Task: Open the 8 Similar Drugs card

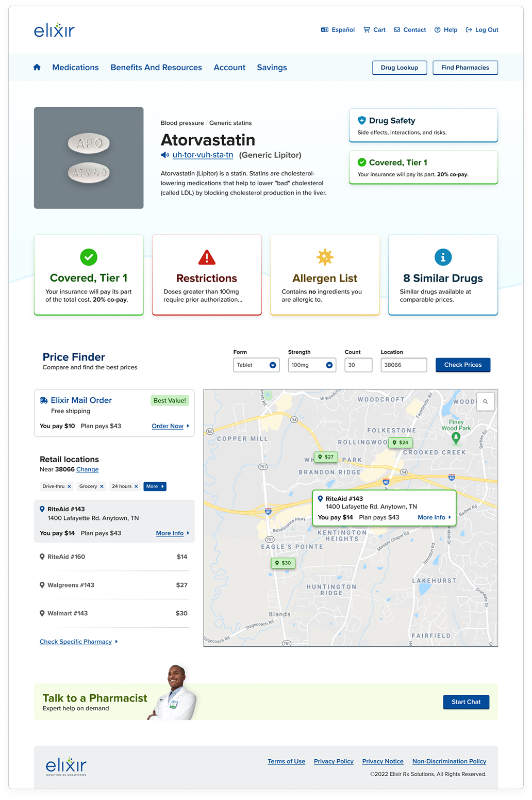Action: (x=443, y=275)
